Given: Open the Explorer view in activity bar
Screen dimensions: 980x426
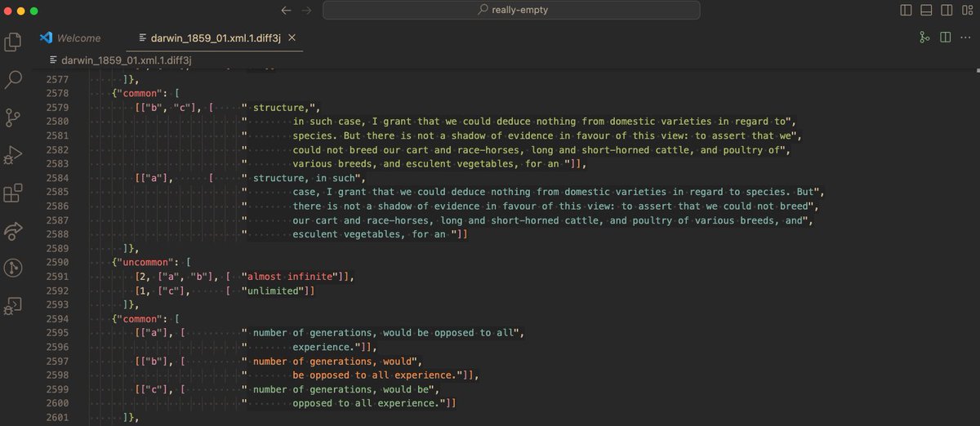Looking at the screenshot, I should (13, 42).
